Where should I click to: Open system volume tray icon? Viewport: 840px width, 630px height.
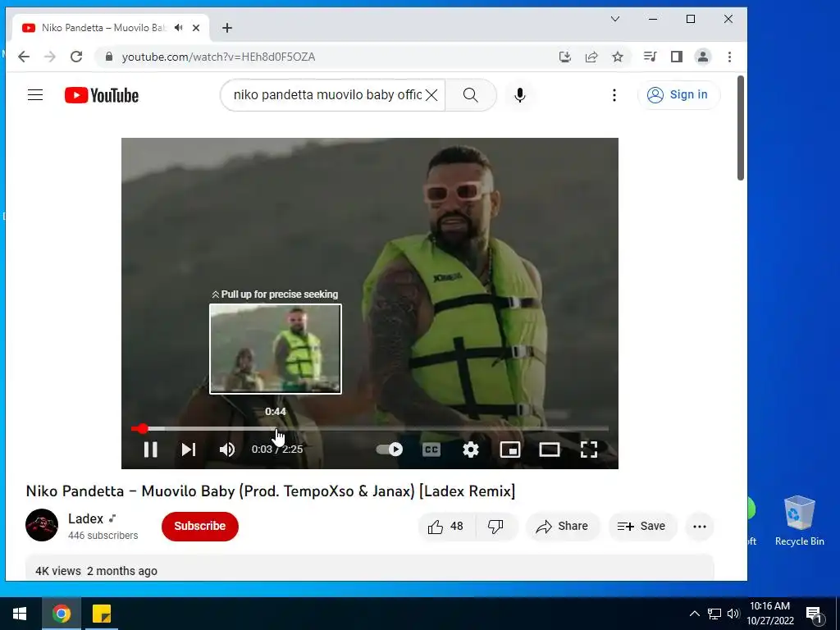point(733,614)
